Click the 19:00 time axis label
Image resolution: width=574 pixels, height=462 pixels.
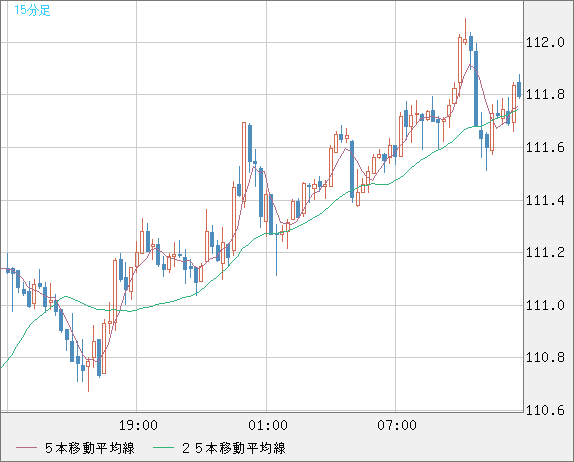coord(138,425)
